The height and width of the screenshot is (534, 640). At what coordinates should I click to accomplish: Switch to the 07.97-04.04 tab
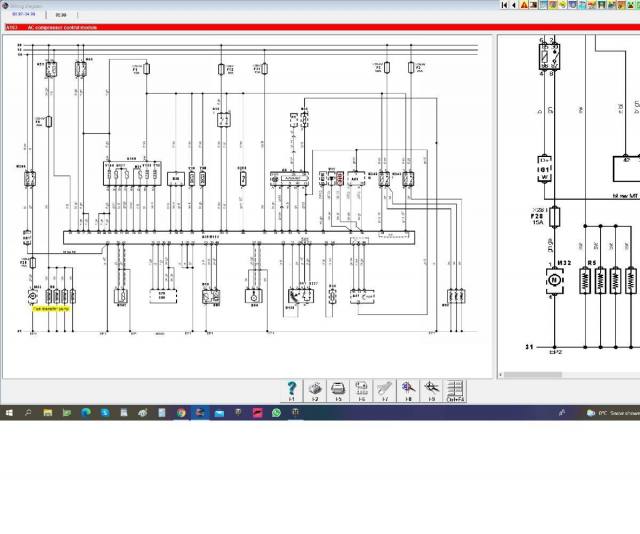[x=23, y=15]
